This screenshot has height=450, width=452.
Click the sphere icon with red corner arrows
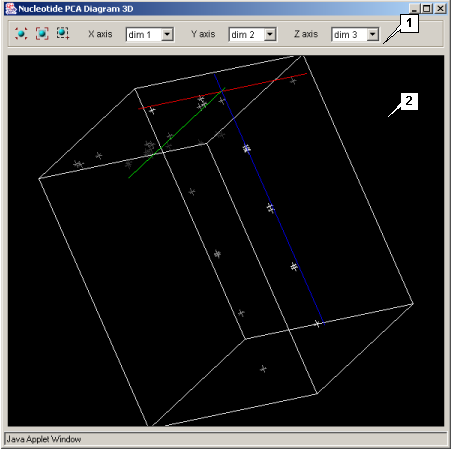pos(21,34)
